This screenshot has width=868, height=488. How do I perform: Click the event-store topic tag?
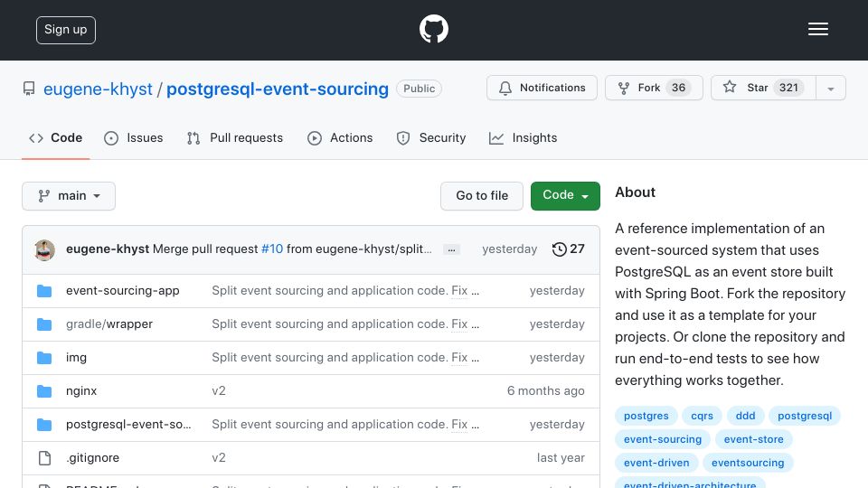[753, 439]
